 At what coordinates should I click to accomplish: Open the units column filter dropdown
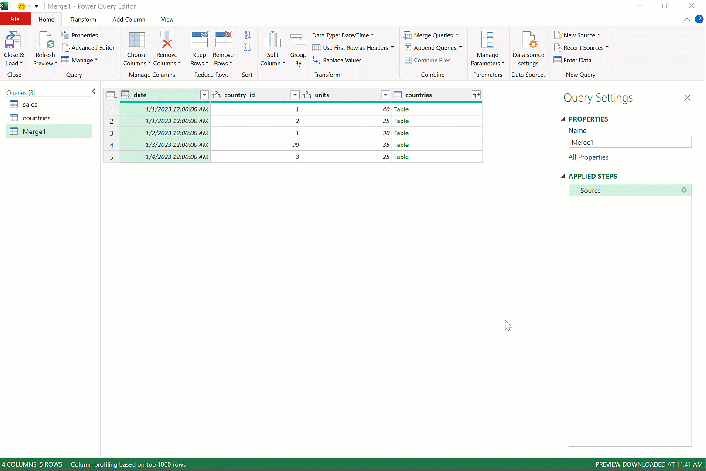385,95
